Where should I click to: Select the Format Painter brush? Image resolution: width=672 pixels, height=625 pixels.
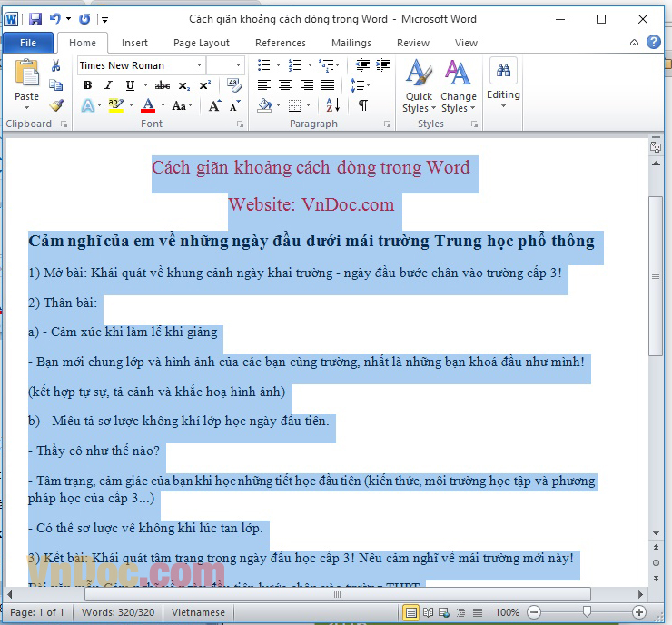point(55,105)
